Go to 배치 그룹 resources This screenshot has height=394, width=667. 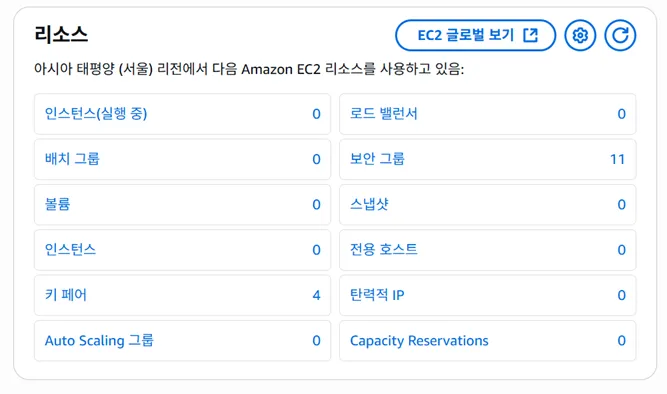tap(72, 159)
